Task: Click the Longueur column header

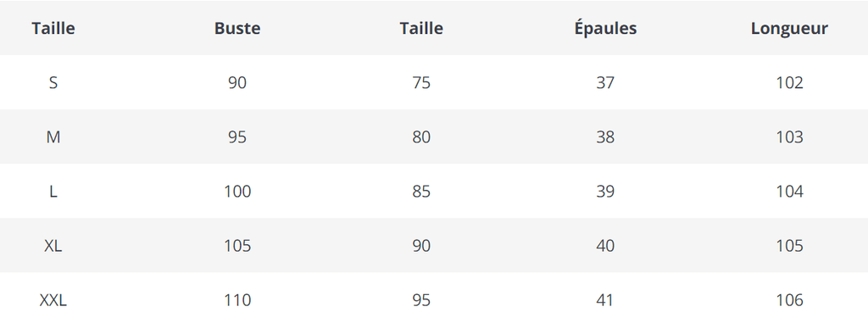Action: pos(789,29)
